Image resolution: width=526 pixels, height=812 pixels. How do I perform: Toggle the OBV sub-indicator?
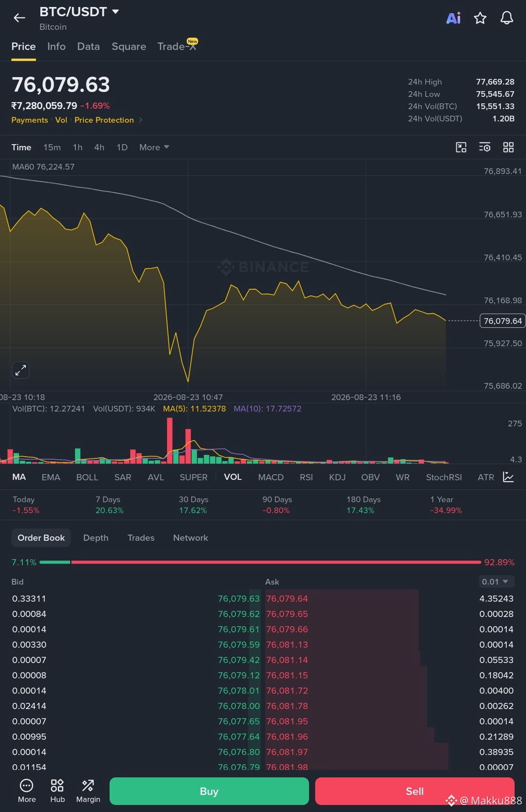(370, 477)
